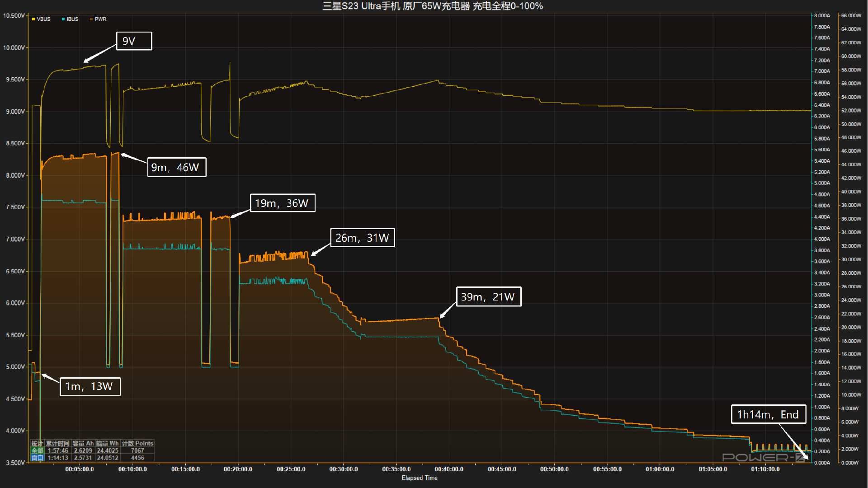Click the 01:10:00.0 time axis tick
This screenshot has height=488, width=868.
point(765,469)
